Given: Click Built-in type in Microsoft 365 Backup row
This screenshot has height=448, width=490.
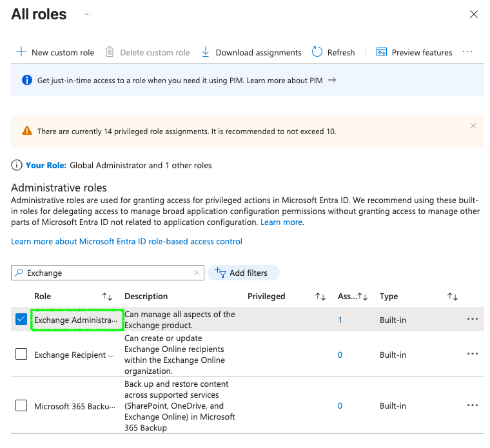Looking at the screenshot, I should (393, 406).
